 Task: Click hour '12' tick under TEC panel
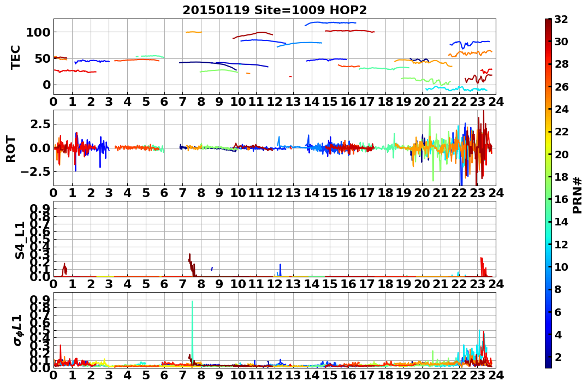coord(275,102)
